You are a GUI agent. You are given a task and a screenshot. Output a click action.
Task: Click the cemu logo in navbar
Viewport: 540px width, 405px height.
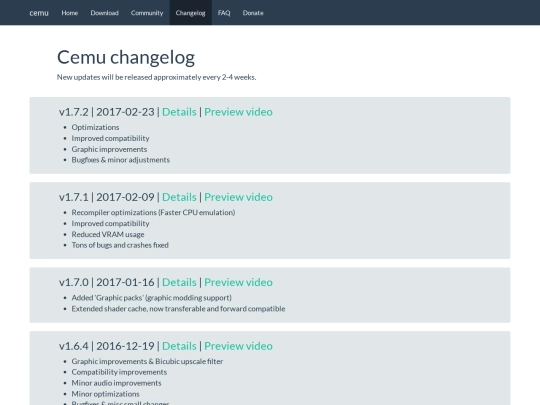[x=39, y=13]
